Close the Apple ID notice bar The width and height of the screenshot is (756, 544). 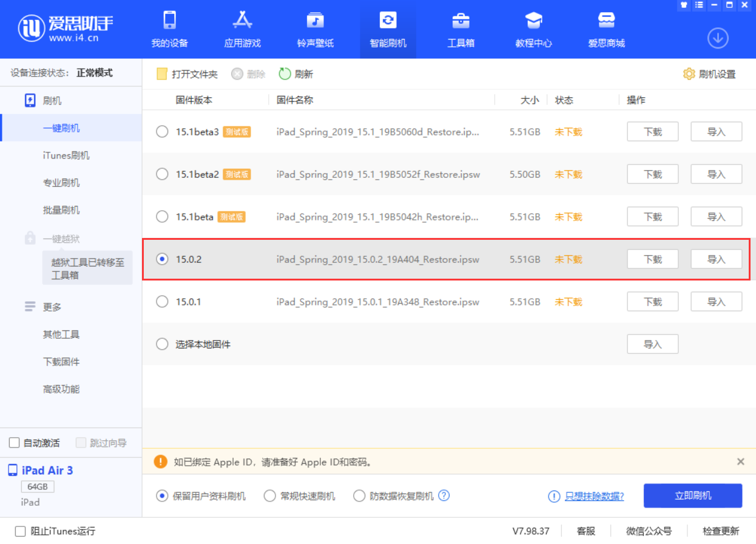[740, 461]
